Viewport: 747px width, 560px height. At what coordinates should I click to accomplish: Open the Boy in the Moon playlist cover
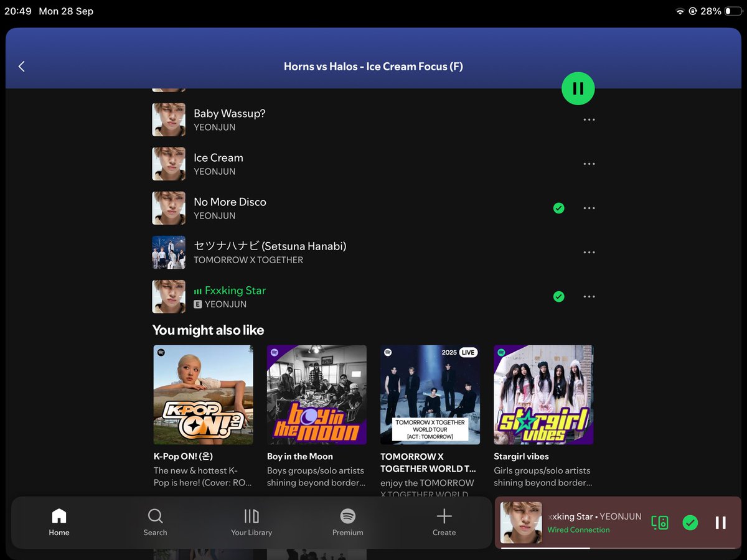317,395
